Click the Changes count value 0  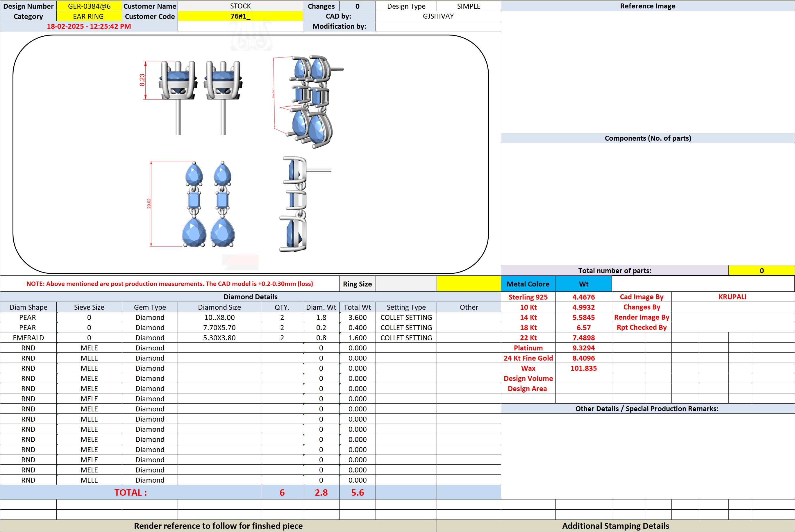[x=358, y=6]
